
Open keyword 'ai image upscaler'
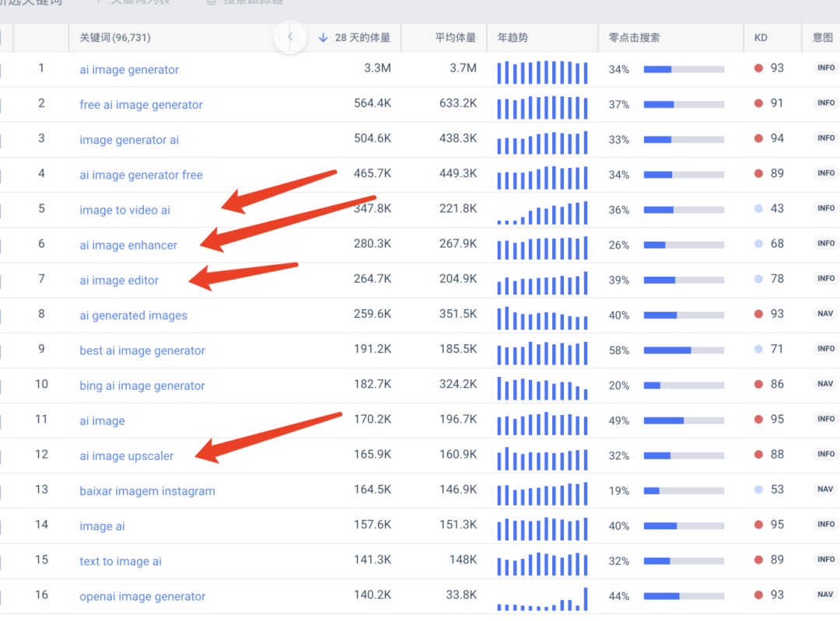[127, 456]
